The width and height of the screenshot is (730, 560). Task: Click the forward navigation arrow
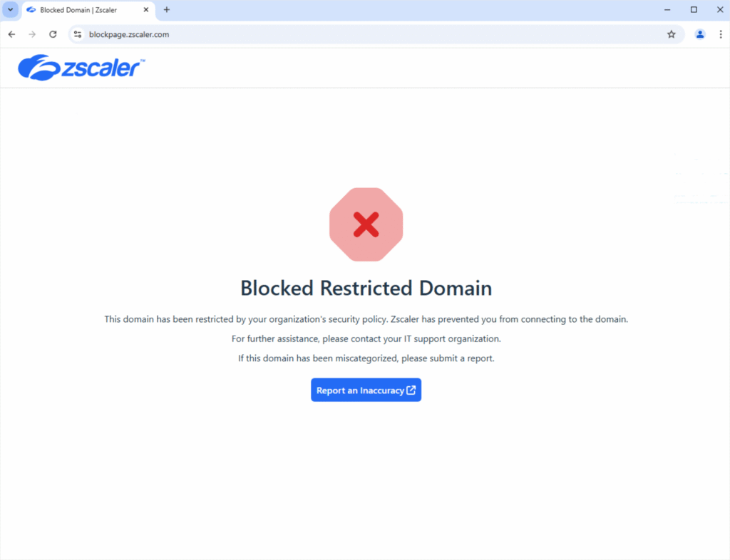(32, 33)
